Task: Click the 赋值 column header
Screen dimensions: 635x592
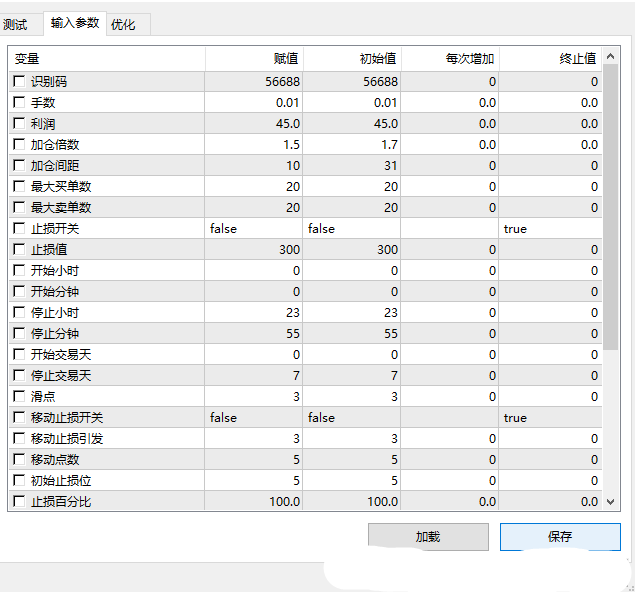Action: tap(255, 59)
